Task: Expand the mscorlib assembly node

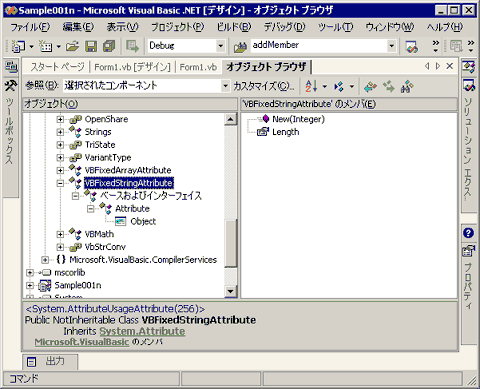Action: (30, 273)
